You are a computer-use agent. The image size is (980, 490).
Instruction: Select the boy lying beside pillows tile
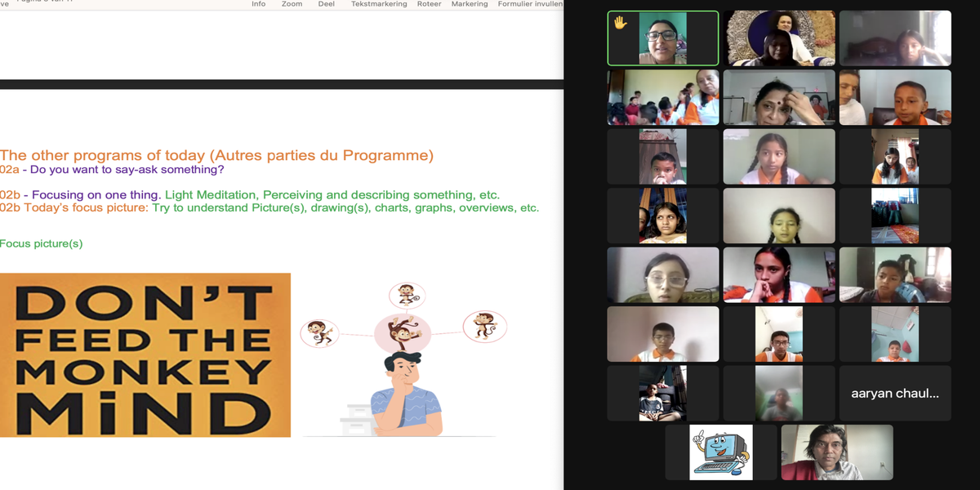896,274
